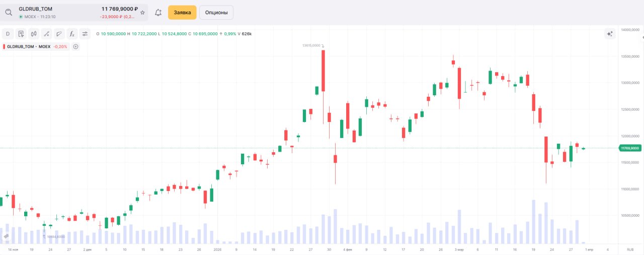
Task: Open price alert bell icon
Action: [x=158, y=12]
